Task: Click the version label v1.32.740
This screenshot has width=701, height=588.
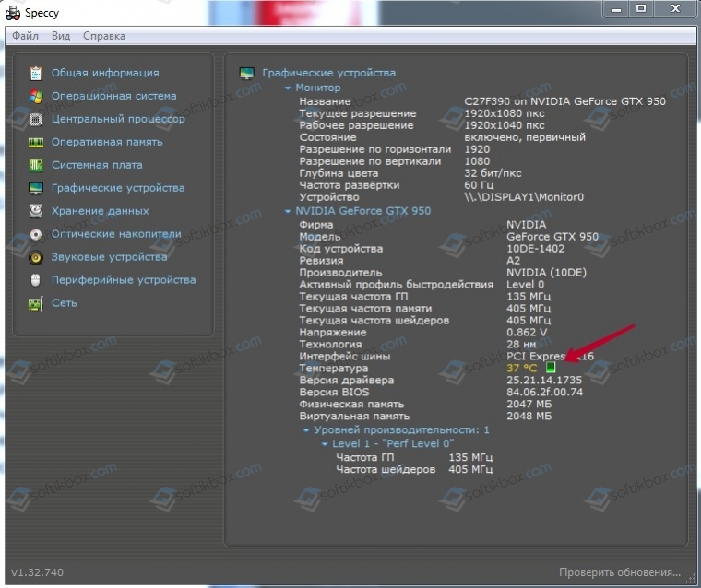Action: tap(38, 572)
